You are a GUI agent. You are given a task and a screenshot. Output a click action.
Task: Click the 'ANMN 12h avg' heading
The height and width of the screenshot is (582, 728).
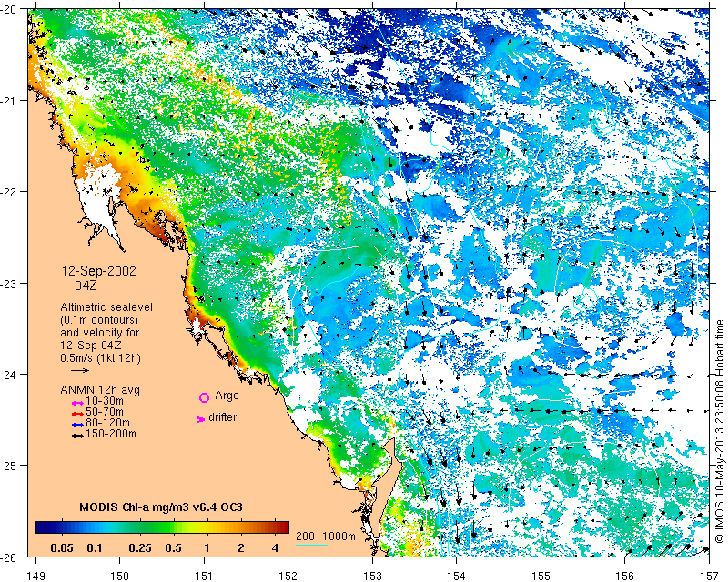click(100, 390)
